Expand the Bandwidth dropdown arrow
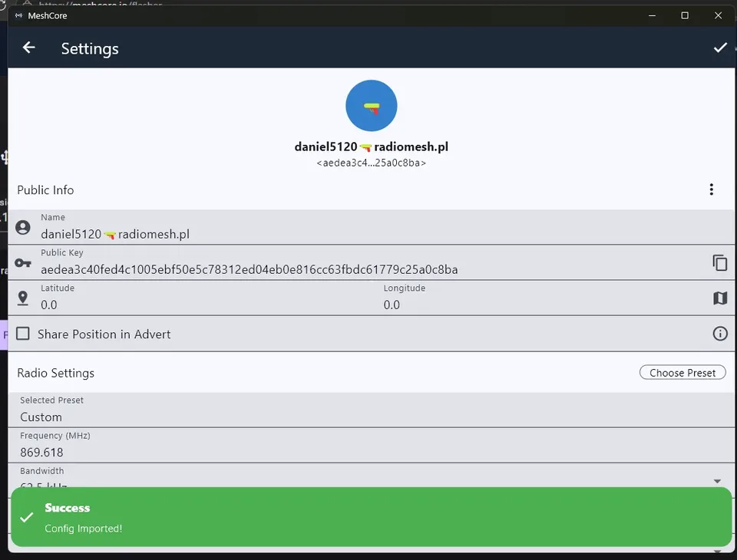 (x=717, y=481)
